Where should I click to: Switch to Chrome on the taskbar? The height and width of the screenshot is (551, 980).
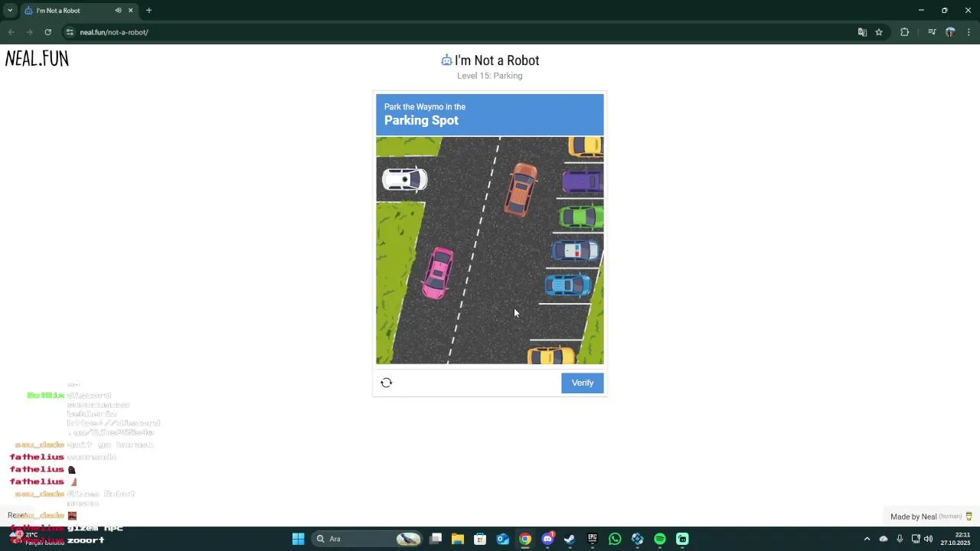pyautogui.click(x=525, y=539)
